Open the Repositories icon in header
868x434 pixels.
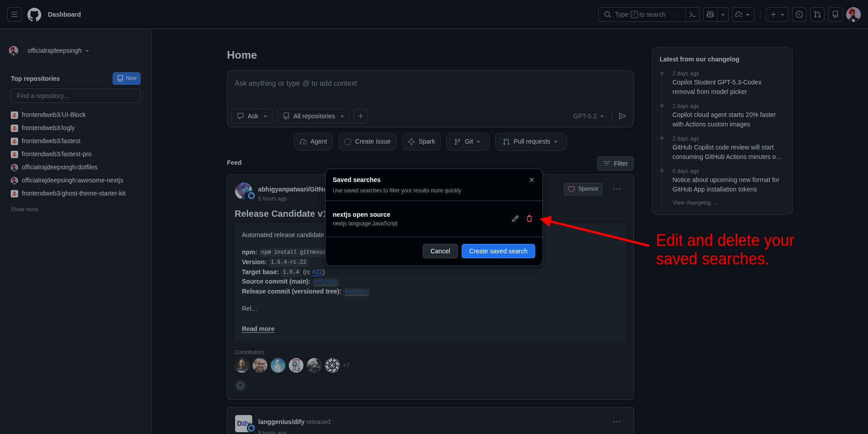[x=835, y=14]
